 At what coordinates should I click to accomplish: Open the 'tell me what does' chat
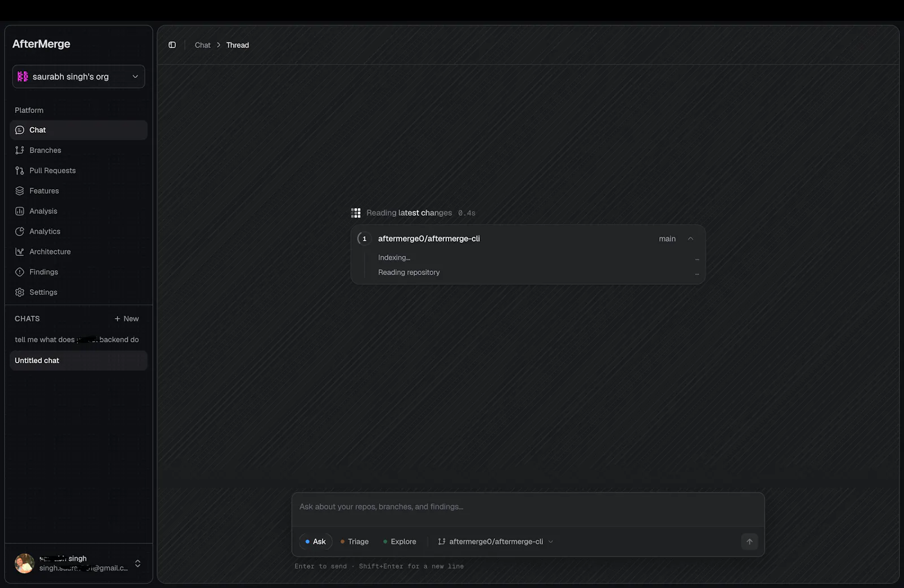79,339
